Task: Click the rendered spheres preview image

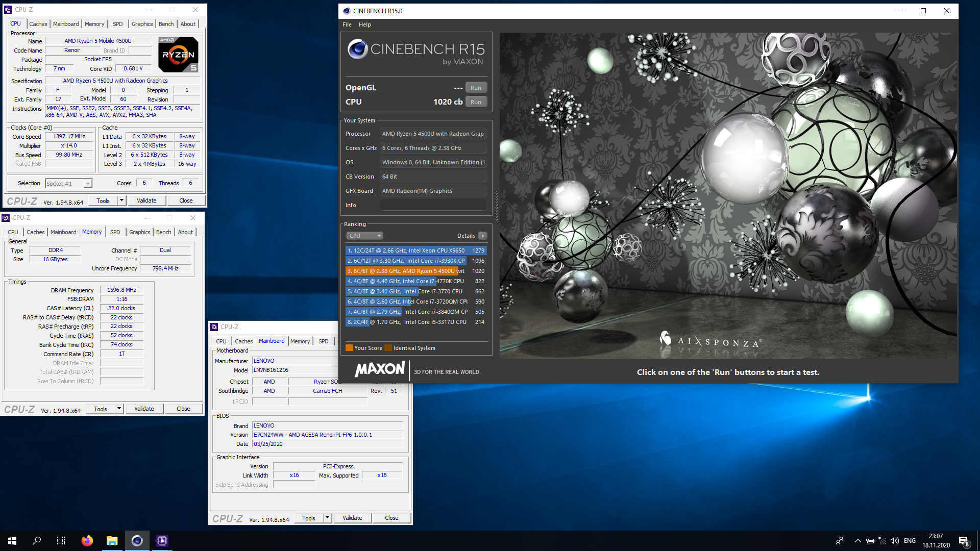Action: (x=728, y=196)
